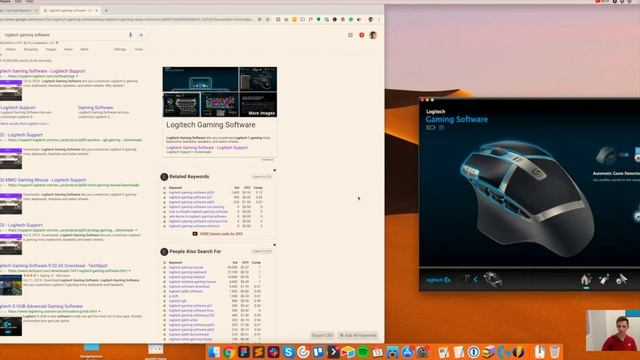Viewport: 640px width, 360px height.
Task: Open 1Password from the Dock
Action: click(x=473, y=352)
